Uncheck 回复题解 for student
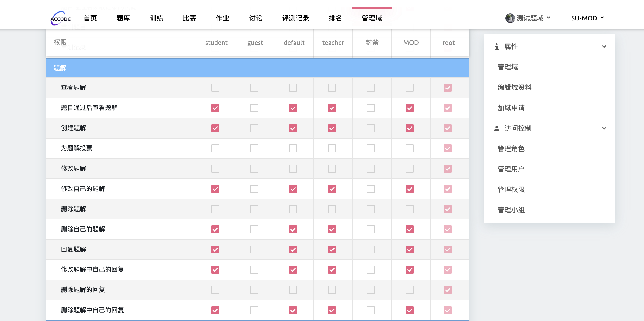The image size is (644, 321). click(215, 250)
